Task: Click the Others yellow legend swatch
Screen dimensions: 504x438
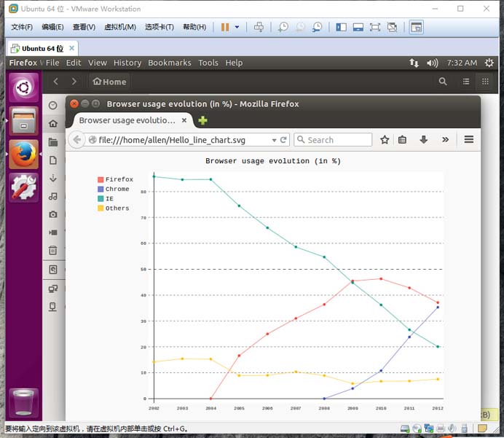Action: [x=101, y=208]
